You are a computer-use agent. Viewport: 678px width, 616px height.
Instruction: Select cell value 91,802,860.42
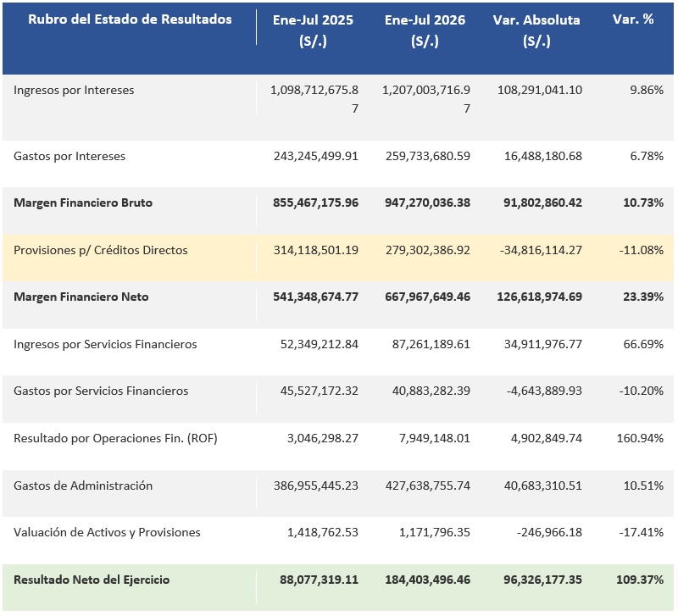pos(542,203)
